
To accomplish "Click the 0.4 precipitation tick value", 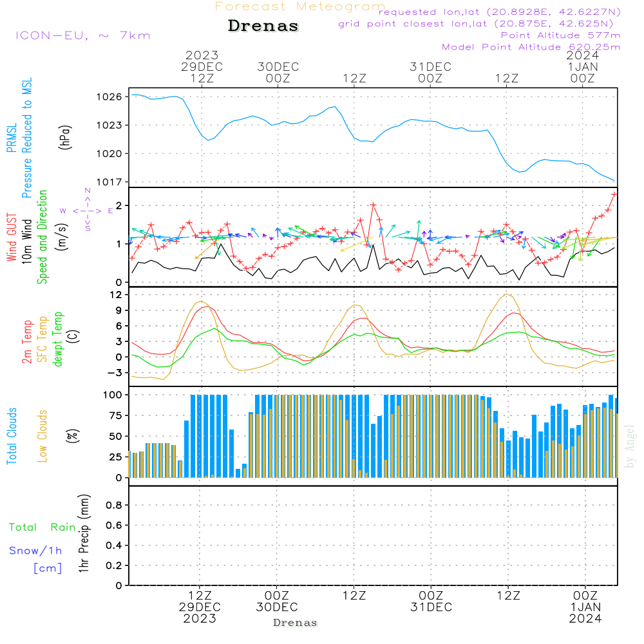I will coord(114,546).
